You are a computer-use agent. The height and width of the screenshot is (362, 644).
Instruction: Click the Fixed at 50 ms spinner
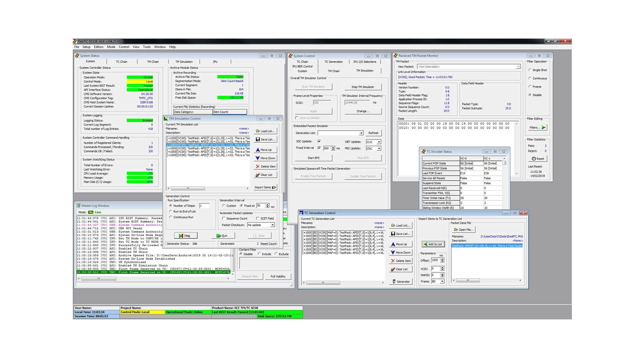(267, 206)
